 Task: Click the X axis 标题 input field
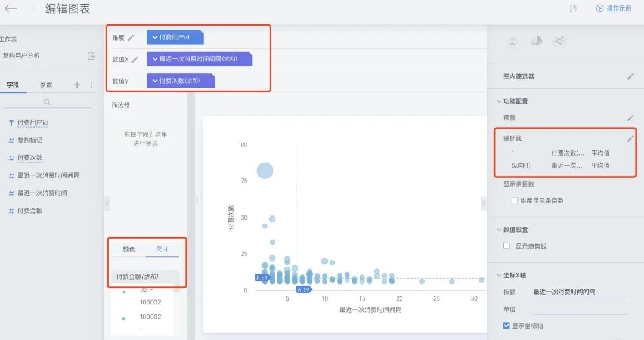pos(580,292)
